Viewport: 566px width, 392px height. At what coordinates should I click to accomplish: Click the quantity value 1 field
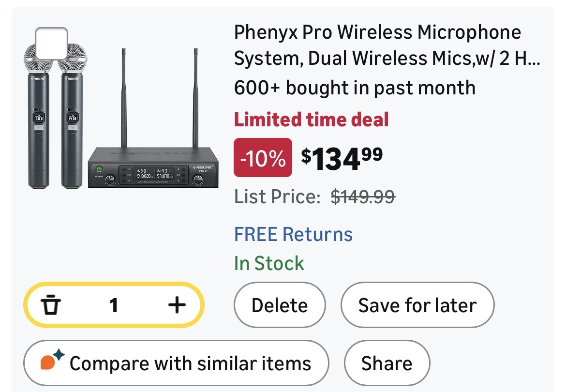tap(114, 305)
